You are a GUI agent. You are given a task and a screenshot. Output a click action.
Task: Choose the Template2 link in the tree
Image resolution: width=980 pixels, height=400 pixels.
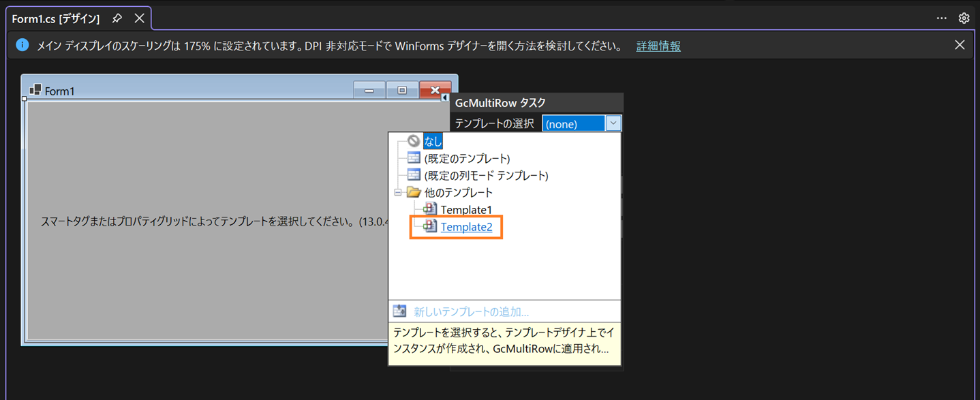[x=466, y=227]
